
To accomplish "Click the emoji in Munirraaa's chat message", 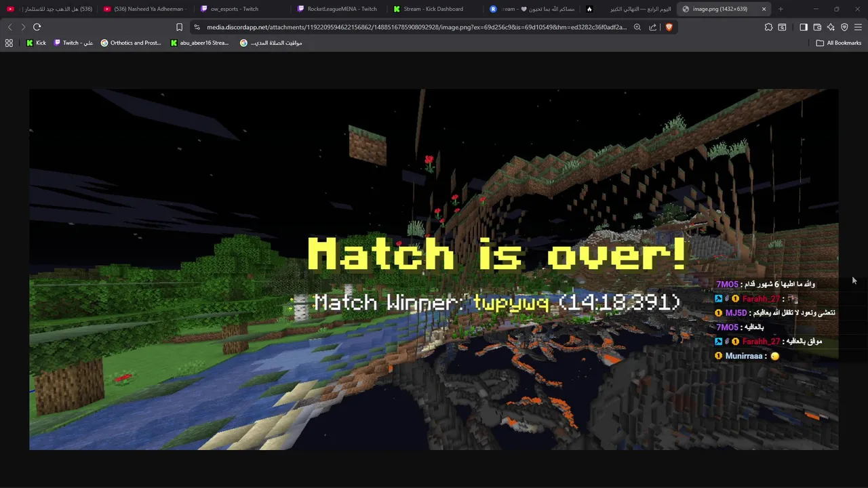I will pyautogui.click(x=775, y=356).
